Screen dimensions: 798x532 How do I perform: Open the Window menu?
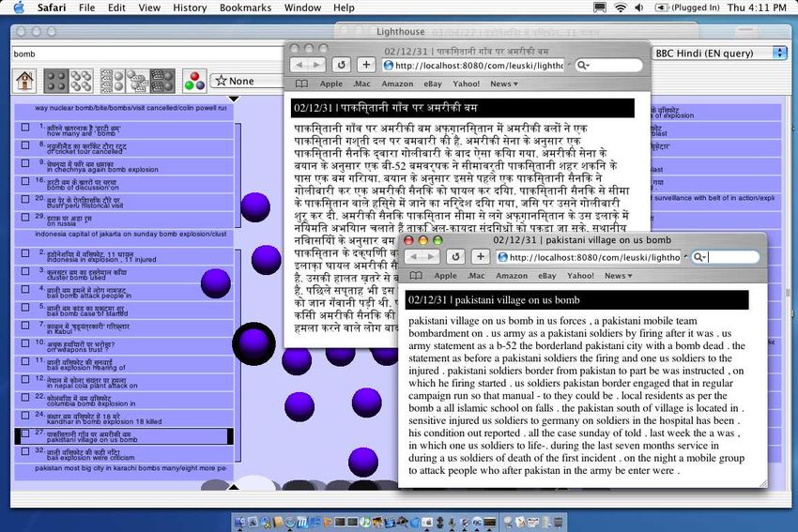(302, 8)
